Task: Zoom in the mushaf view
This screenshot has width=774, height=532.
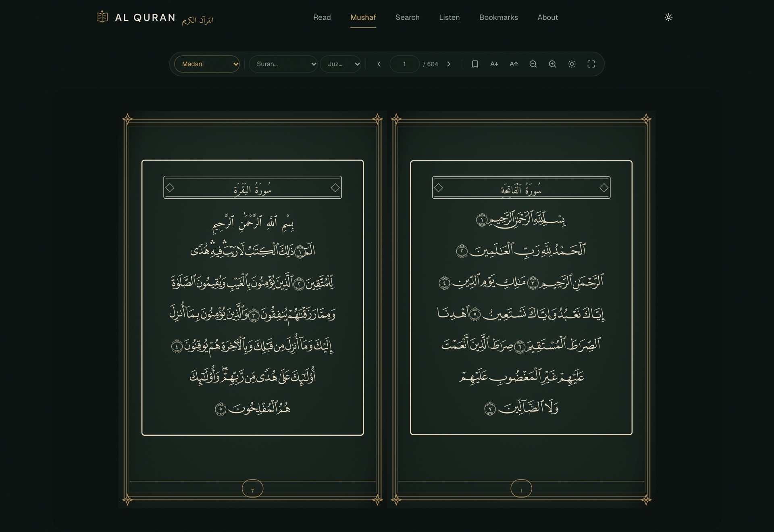Action: tap(552, 64)
